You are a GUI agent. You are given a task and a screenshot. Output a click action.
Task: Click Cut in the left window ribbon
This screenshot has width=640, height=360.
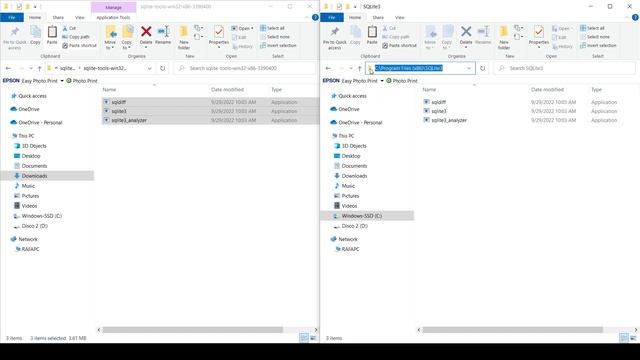point(69,28)
